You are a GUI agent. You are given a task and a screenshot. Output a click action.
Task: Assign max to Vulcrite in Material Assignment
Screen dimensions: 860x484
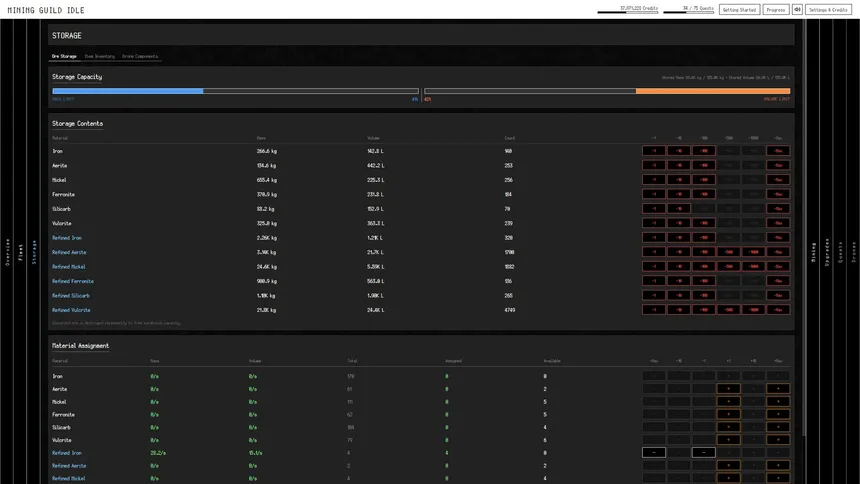coord(778,440)
